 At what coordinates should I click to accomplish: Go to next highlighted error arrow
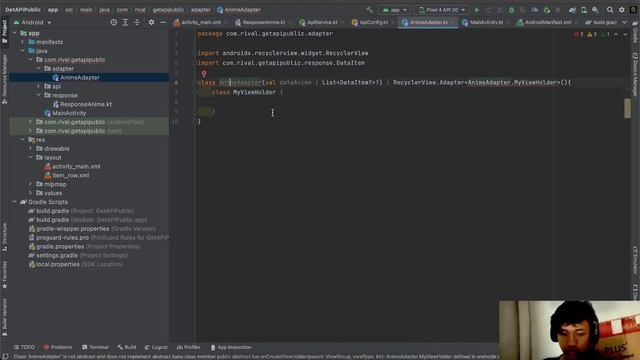click(x=625, y=34)
